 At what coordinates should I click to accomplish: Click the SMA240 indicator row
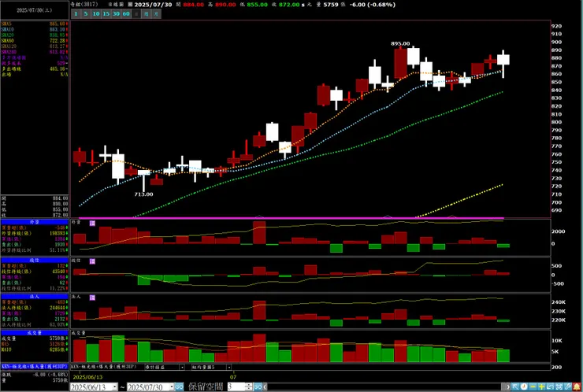35,52
